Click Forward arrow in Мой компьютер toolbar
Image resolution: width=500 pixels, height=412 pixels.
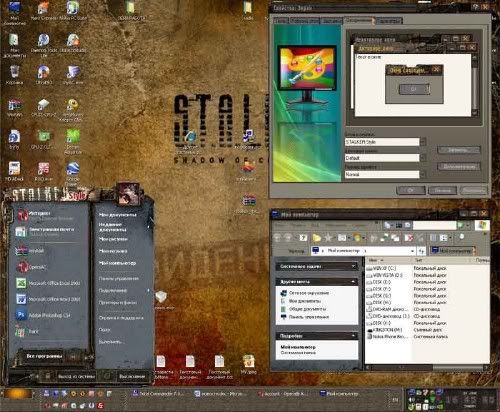[x=289, y=238]
